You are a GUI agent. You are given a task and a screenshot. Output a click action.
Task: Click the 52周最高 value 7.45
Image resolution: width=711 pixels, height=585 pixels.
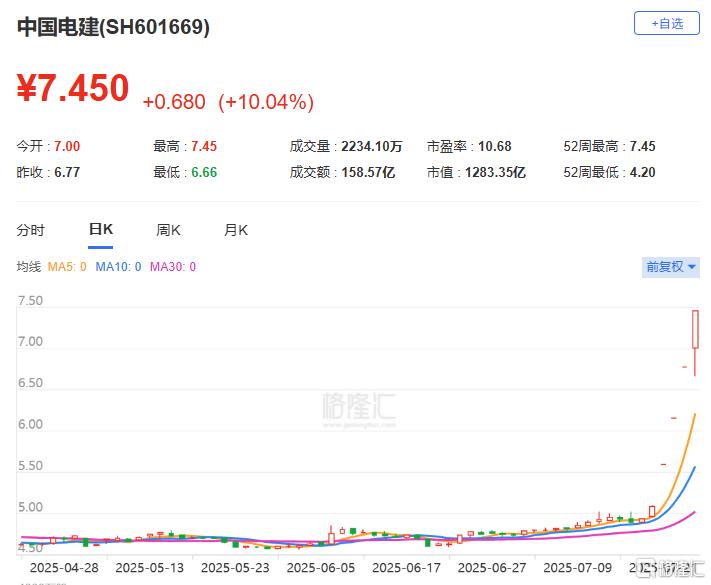pyautogui.click(x=643, y=146)
